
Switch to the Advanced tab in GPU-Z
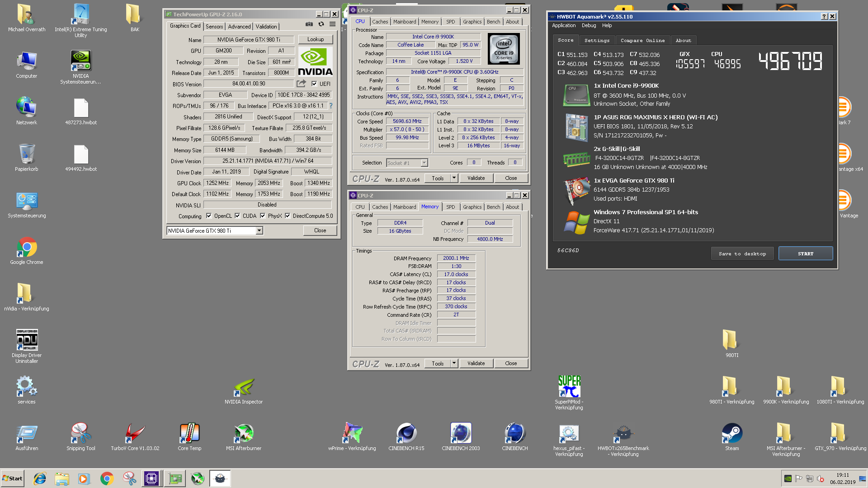[239, 27]
